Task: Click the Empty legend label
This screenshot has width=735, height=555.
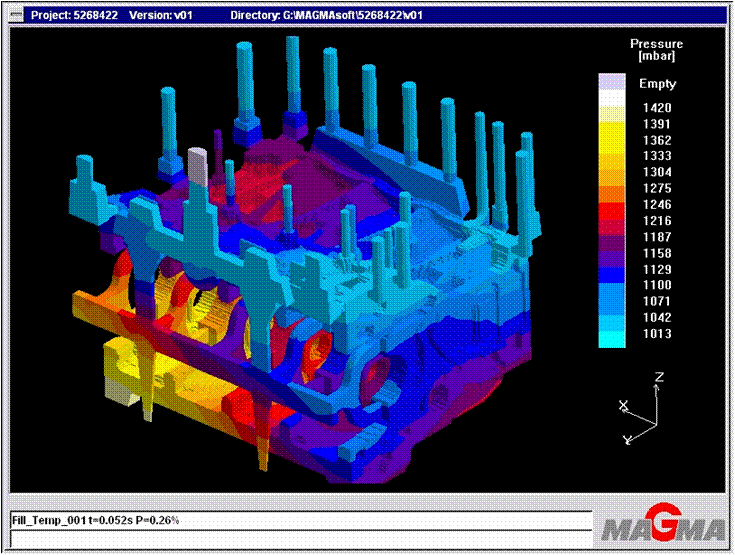Action: 657,84
